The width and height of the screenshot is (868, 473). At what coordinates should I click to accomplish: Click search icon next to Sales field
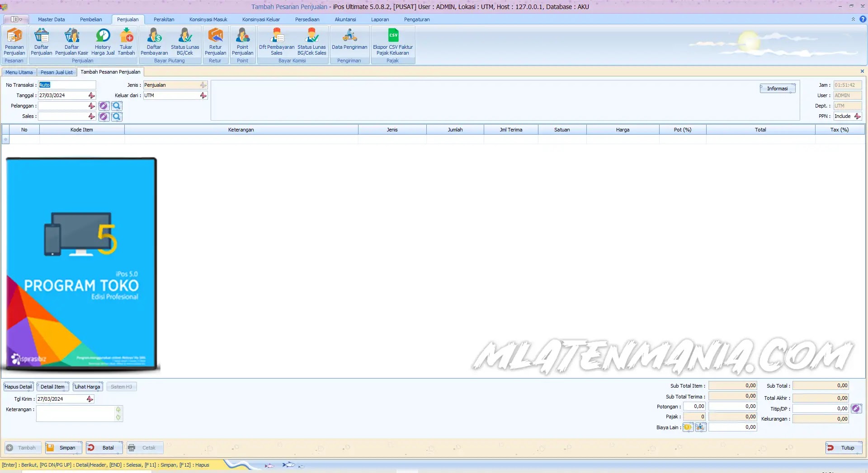click(x=117, y=117)
